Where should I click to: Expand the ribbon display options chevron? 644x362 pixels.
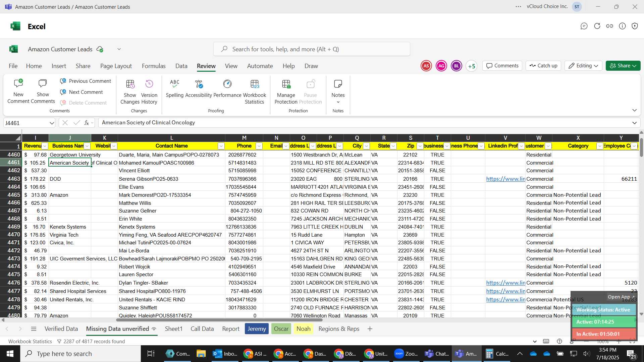634,110
